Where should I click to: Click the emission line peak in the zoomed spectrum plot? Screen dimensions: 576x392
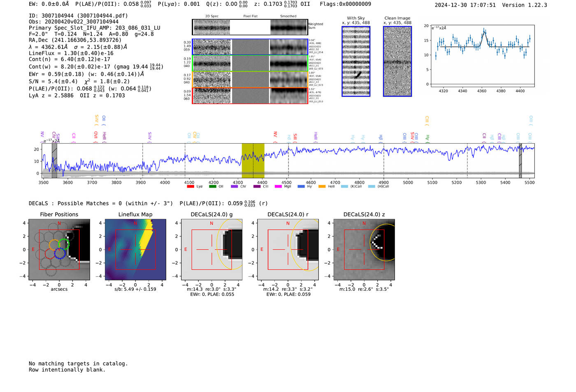[484, 31]
